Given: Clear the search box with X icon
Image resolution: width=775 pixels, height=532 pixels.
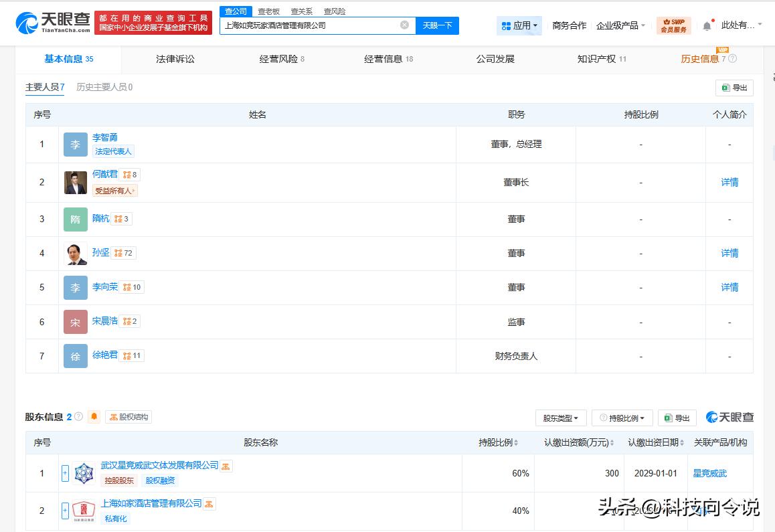Looking at the screenshot, I should 404,25.
